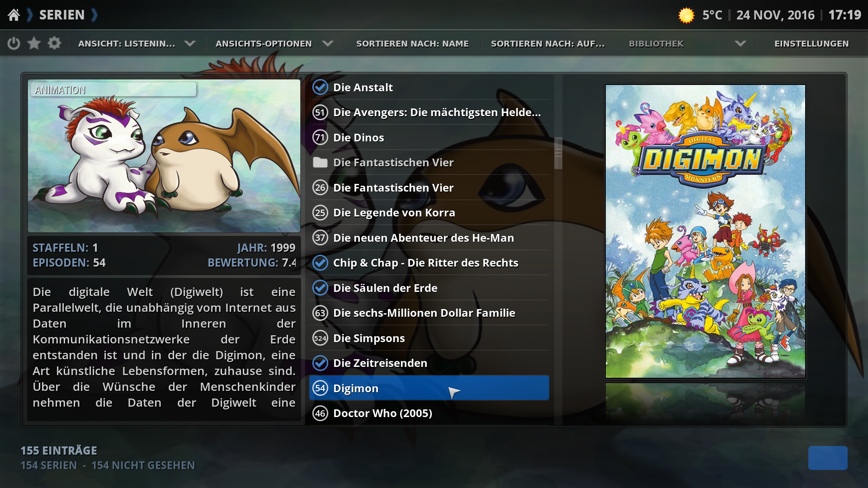The height and width of the screenshot is (488, 868).
Task: Click the 37 badge for He-Man
Action: 320,238
